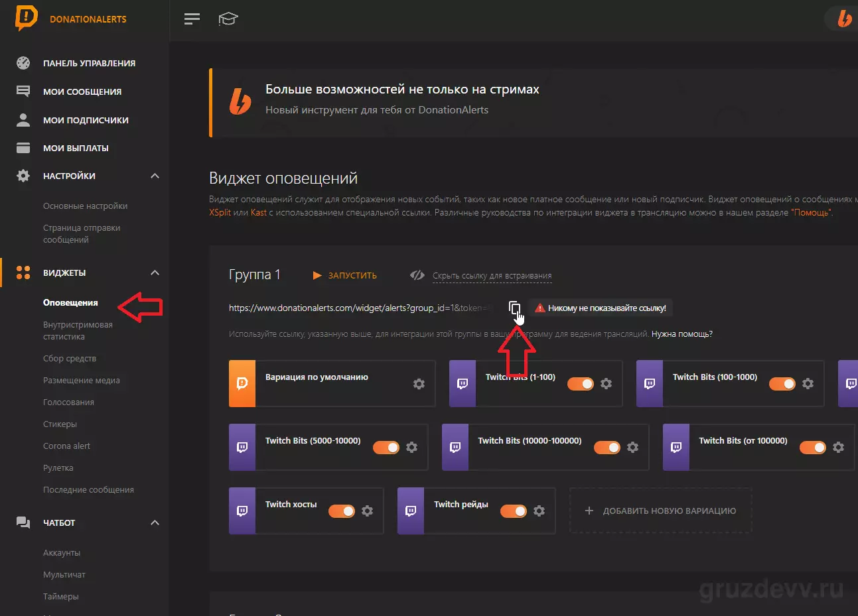Disable the Twitch Bits (5000-10000) switch
The height and width of the screenshot is (616, 858).
[386, 447]
